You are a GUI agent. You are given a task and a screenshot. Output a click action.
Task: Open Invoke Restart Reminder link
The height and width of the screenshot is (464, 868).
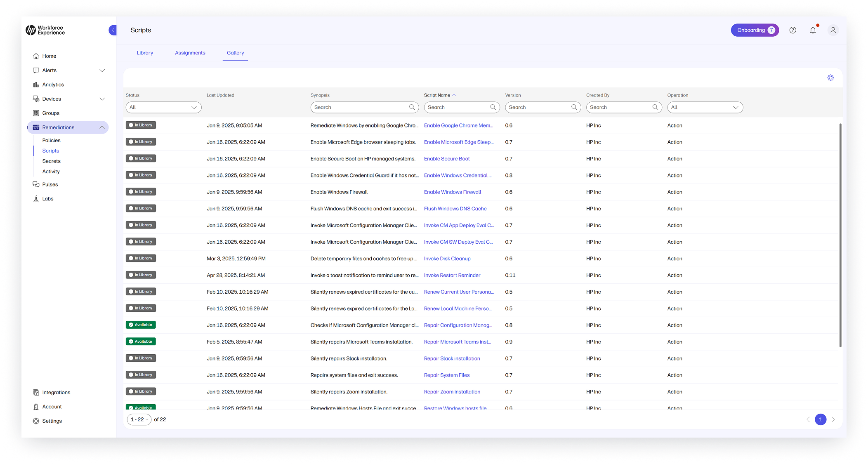tap(452, 275)
